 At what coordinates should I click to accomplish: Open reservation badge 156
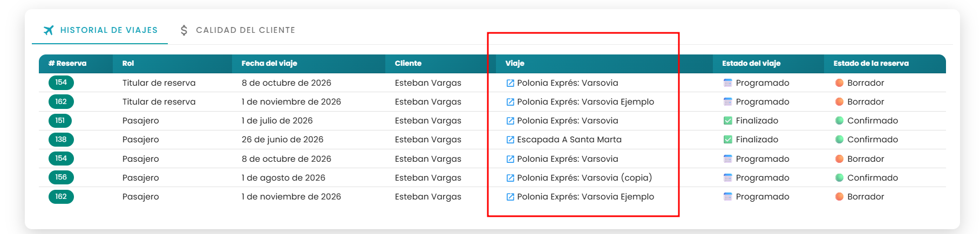click(x=61, y=177)
